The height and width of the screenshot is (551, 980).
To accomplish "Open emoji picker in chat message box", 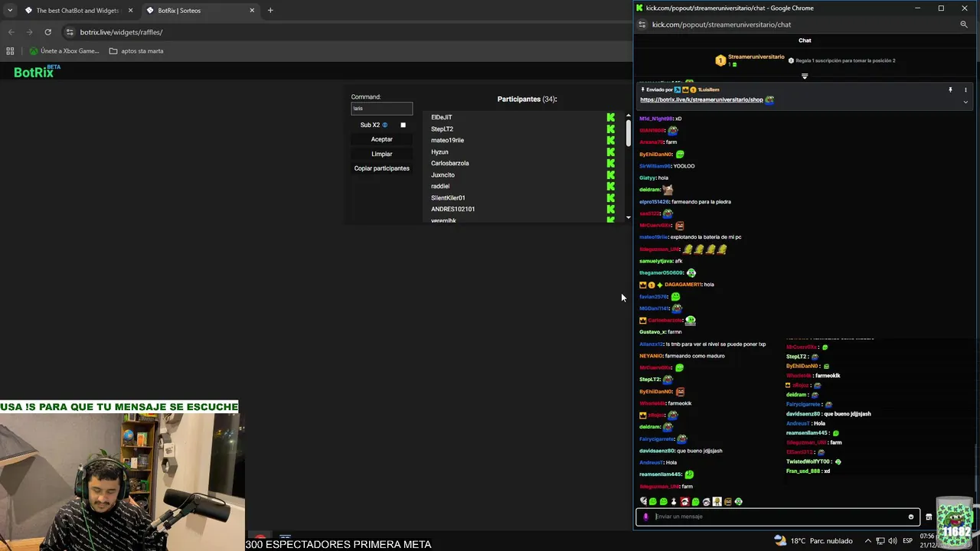I will tap(910, 517).
